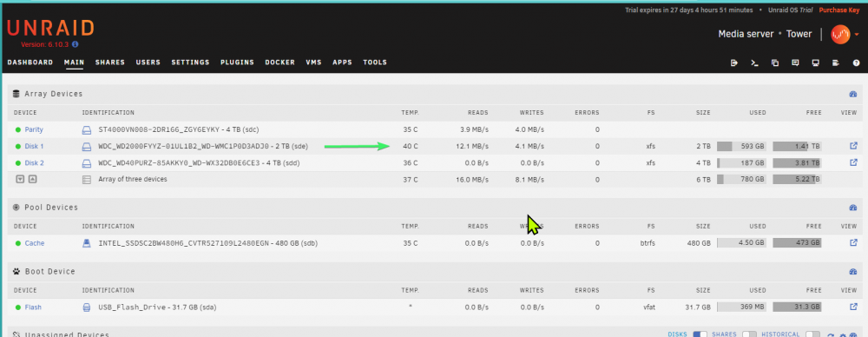Click the 40 C temperature for Disk 1
Screen dimensions: 868x337
(411, 146)
